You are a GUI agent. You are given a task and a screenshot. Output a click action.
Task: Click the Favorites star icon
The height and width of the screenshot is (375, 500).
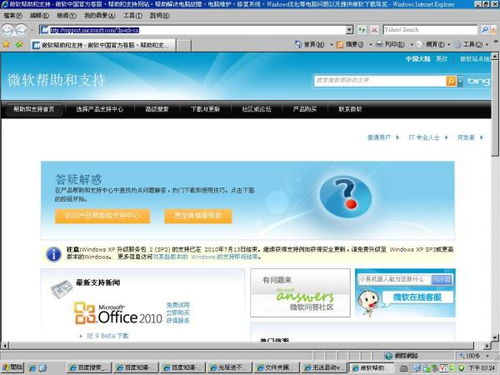click(x=6, y=44)
